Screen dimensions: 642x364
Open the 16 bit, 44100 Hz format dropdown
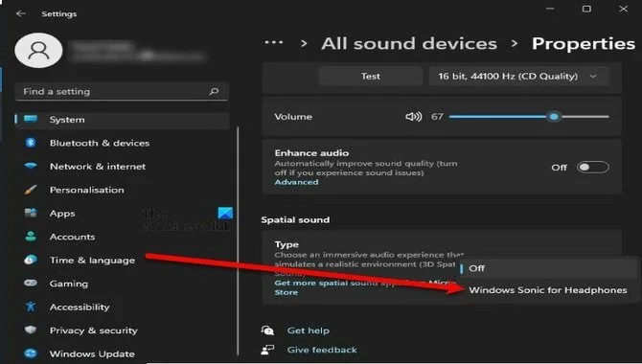(518, 77)
